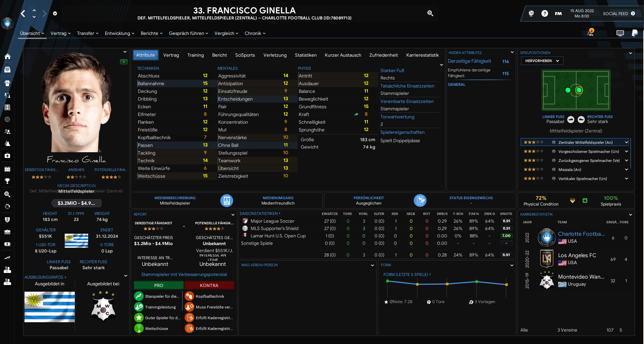644x344 pixels.
Task: Switch to the SciSports tab
Action: click(x=245, y=55)
